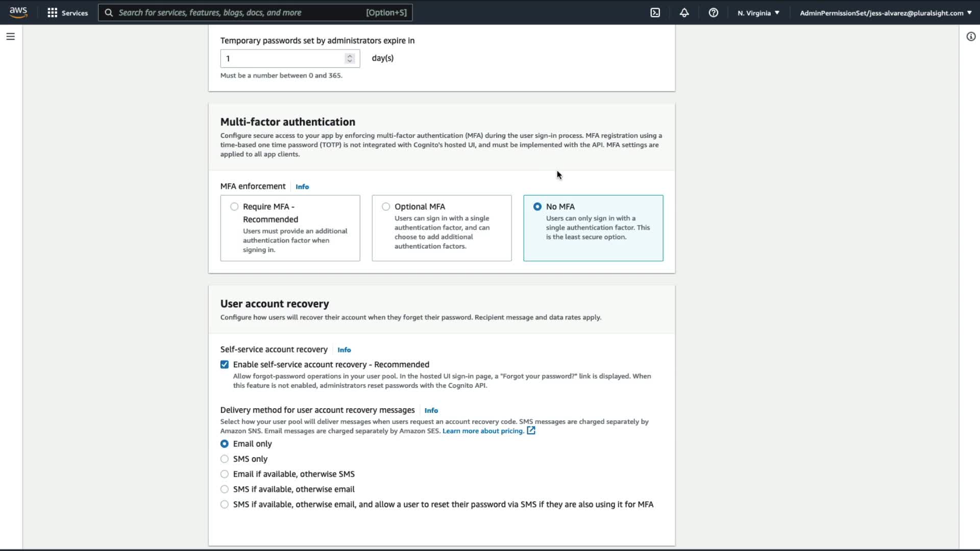The image size is (980, 551).
Task: Open the AWS home logo
Action: coord(18,12)
